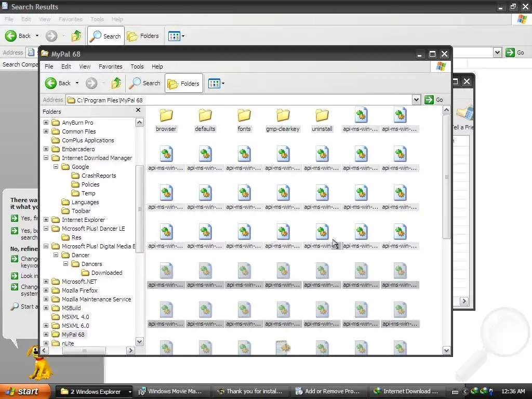Viewport: 532px width, 399px height.
Task: Collapse the Google tree node
Action: [x=56, y=167]
